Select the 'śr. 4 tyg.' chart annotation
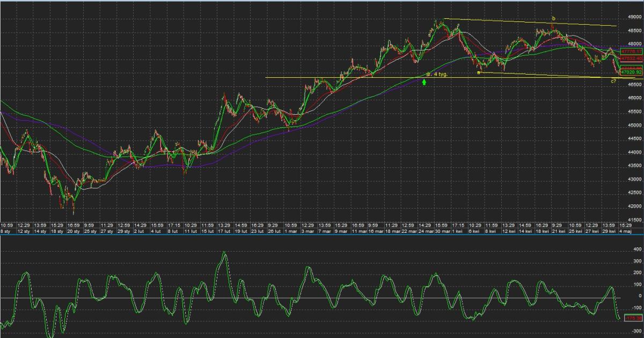Image resolution: width=644 pixels, height=338 pixels. click(x=436, y=75)
